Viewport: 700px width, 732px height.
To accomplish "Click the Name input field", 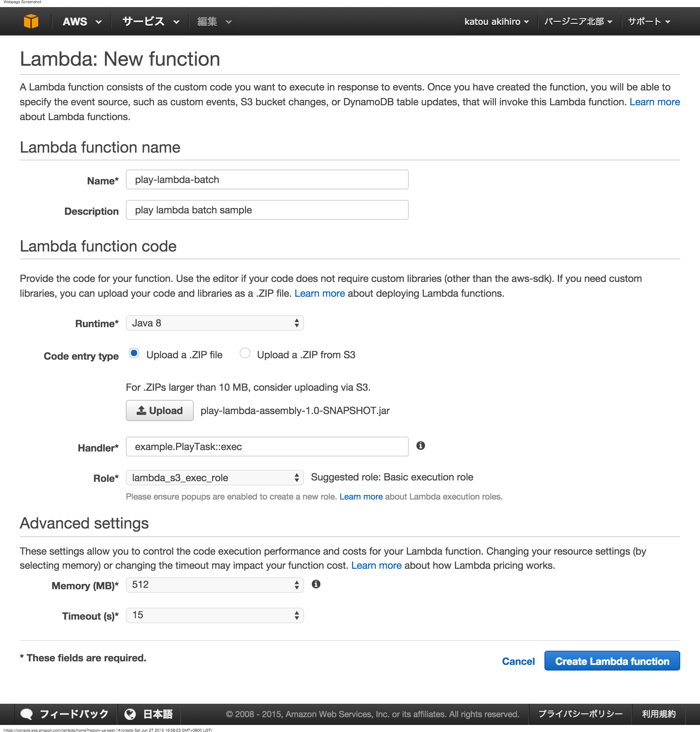I will 267,180.
